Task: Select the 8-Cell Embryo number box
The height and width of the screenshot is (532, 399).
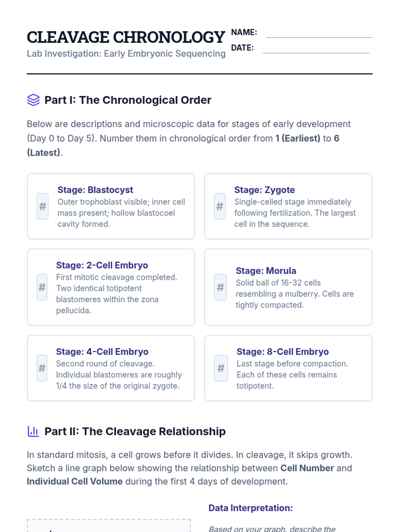Action: coord(221,368)
